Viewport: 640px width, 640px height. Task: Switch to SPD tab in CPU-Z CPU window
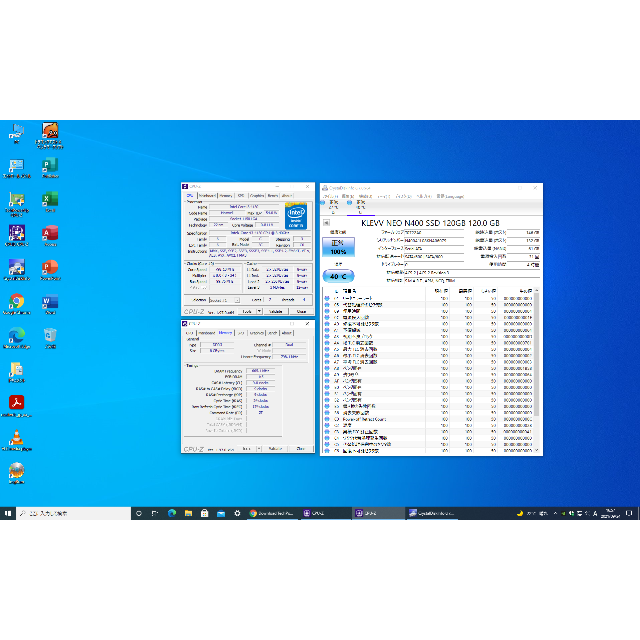click(241, 196)
